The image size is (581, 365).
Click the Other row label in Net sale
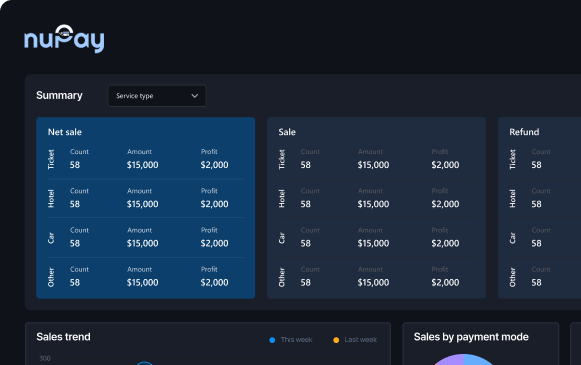click(x=51, y=277)
